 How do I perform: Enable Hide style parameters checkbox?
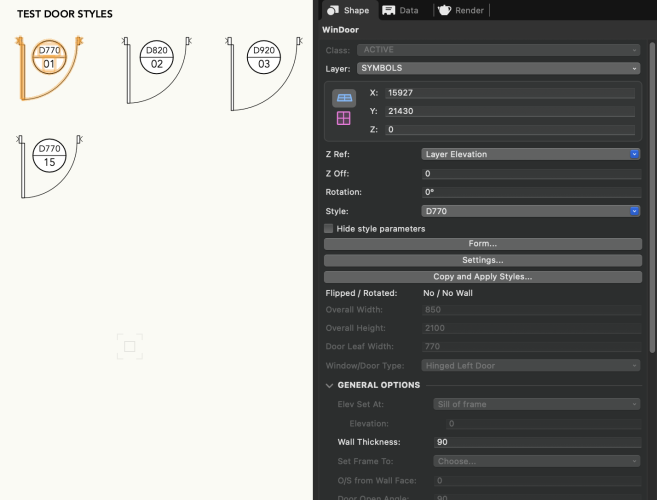pos(329,228)
